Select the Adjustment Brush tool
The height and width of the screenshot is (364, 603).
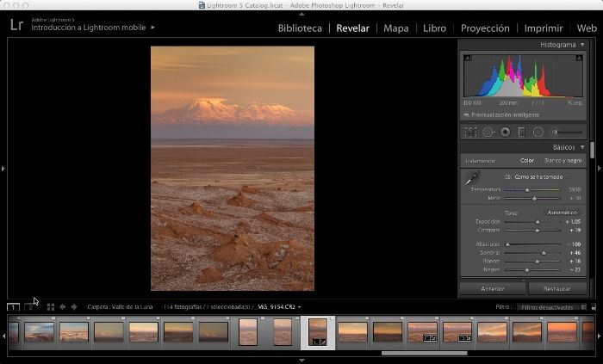tap(555, 132)
